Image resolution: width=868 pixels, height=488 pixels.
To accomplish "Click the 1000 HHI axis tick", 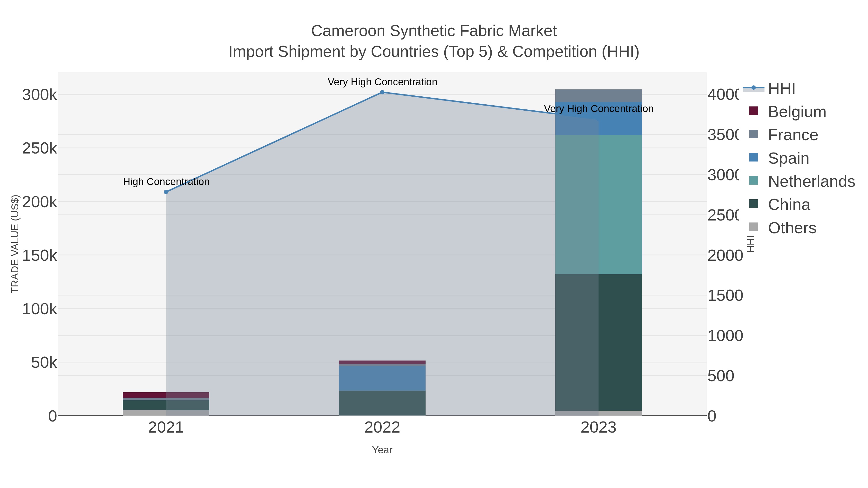I will [725, 336].
